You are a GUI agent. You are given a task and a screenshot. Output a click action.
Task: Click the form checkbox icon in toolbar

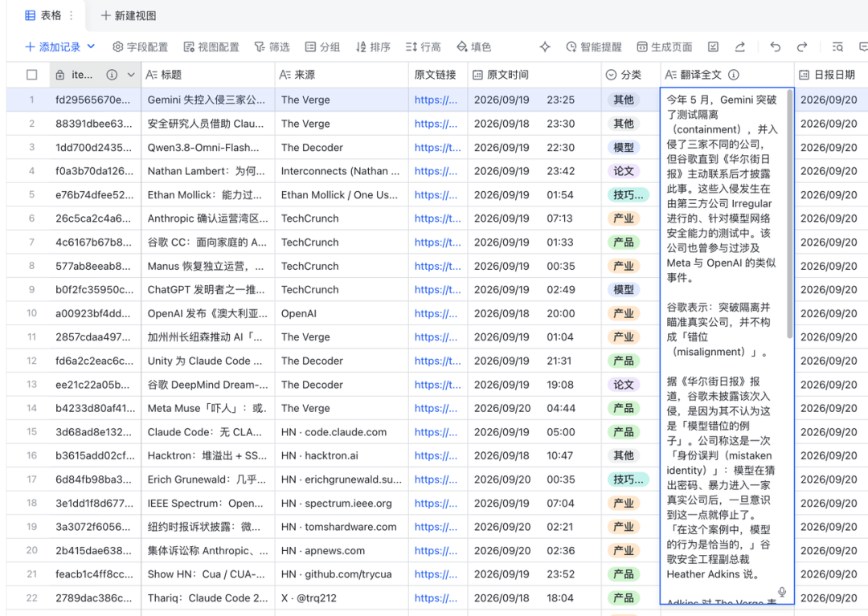[x=713, y=47]
